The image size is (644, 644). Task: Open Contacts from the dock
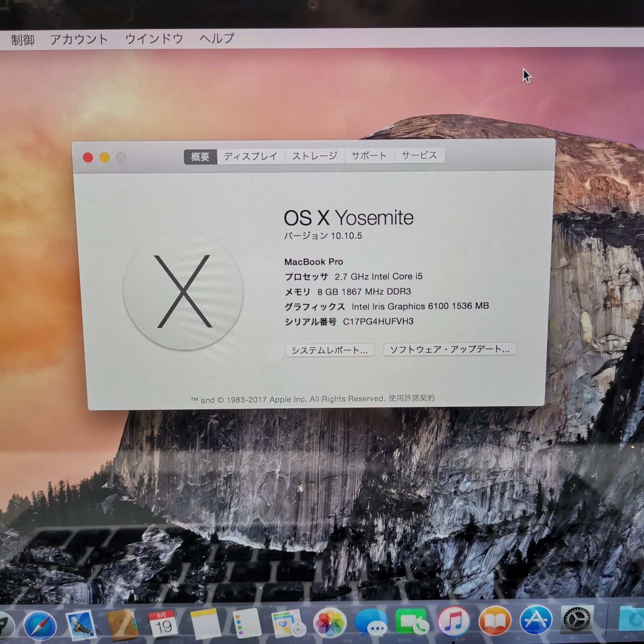click(x=123, y=625)
